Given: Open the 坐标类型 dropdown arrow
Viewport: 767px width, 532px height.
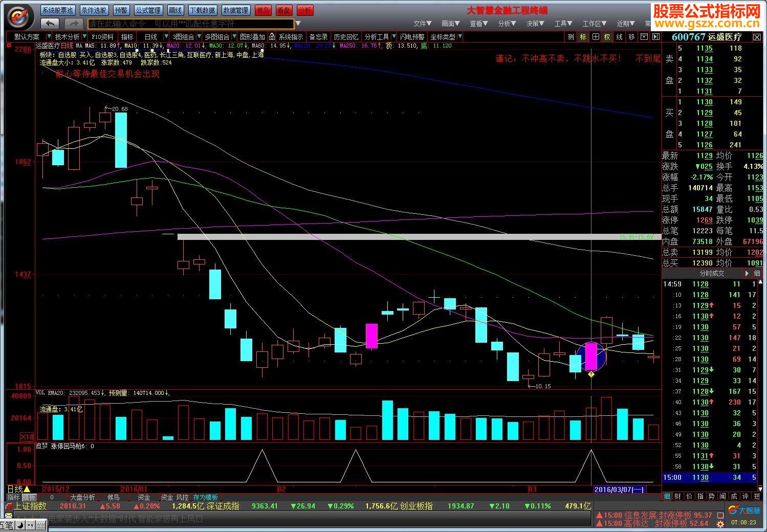Looking at the screenshot, I should click(x=460, y=37).
